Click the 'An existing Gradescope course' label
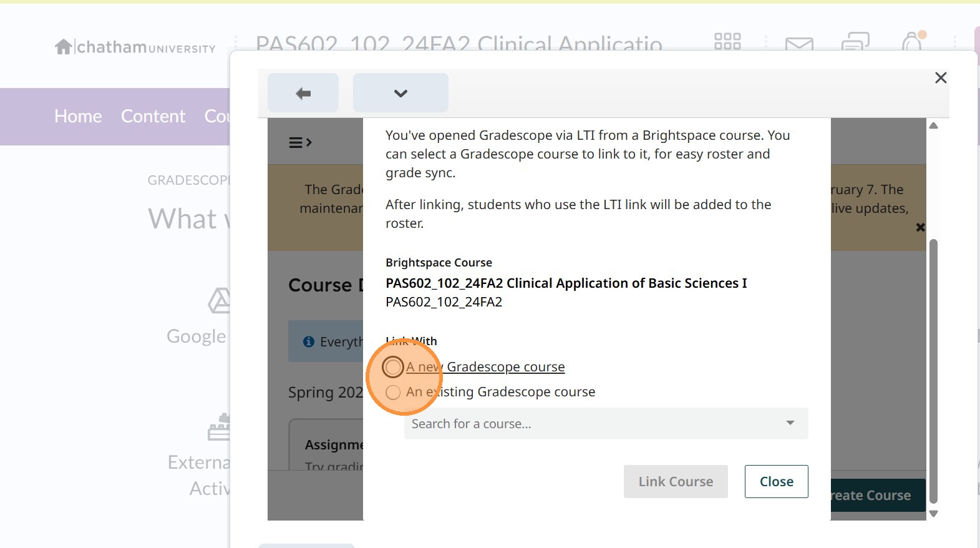The image size is (980, 548). coord(501,392)
